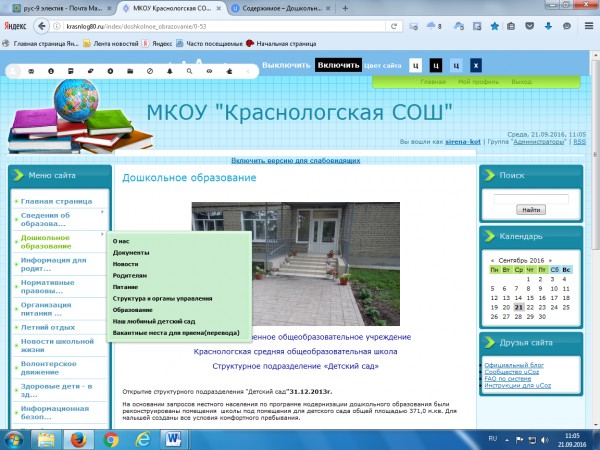Open 'Летний отдых' in the site menu

(x=48, y=328)
